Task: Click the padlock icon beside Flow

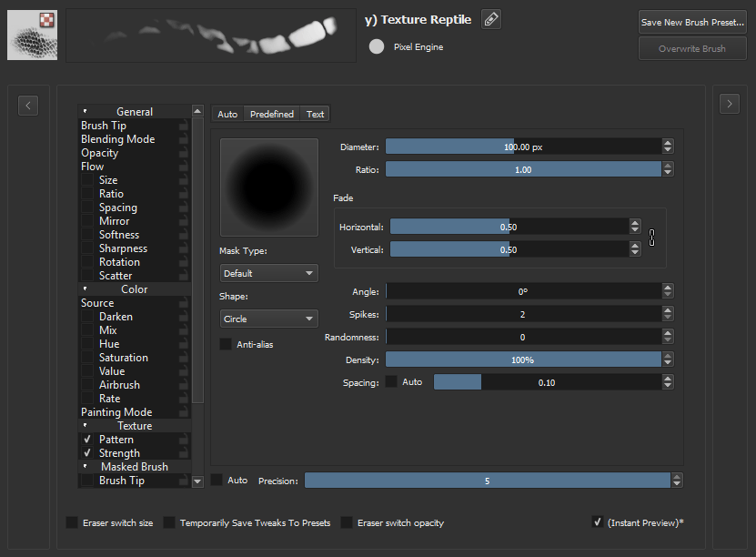Action: (186, 167)
